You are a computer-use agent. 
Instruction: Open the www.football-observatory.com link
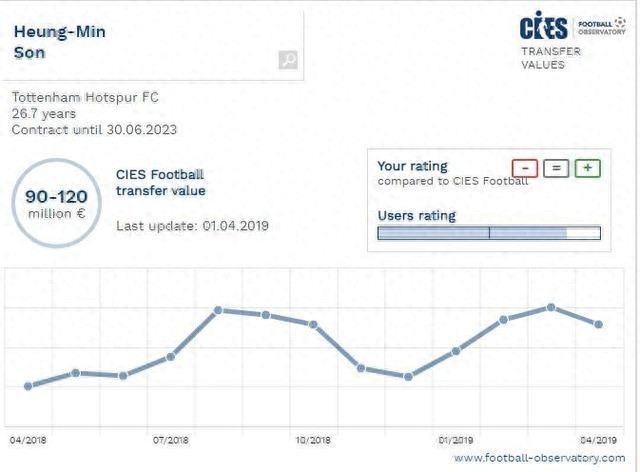(x=539, y=457)
